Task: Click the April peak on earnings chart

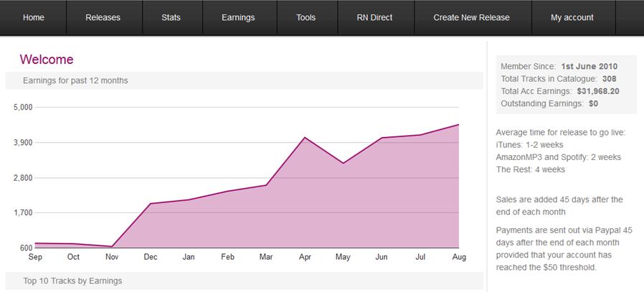Action: 305,137
